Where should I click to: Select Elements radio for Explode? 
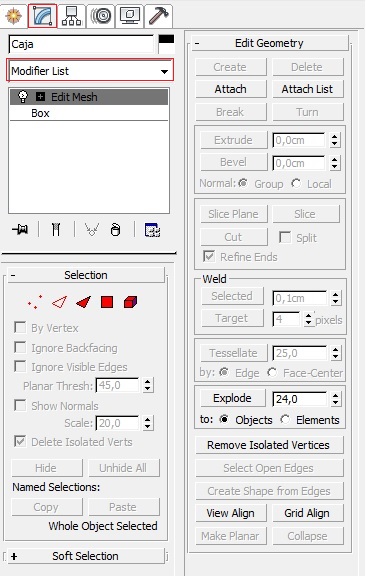point(285,420)
